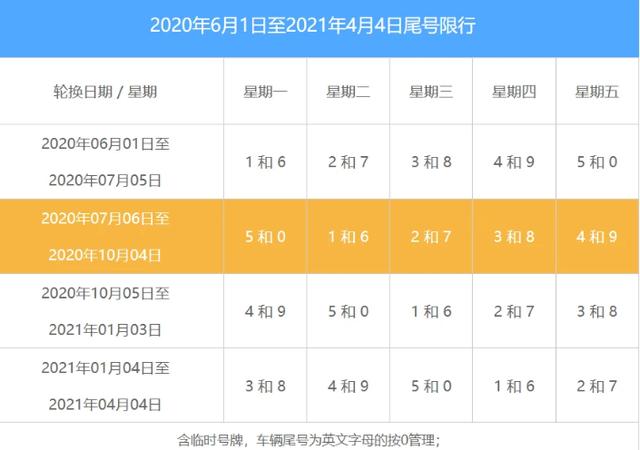Select date range starting 2021年01月04日至

tap(105, 368)
